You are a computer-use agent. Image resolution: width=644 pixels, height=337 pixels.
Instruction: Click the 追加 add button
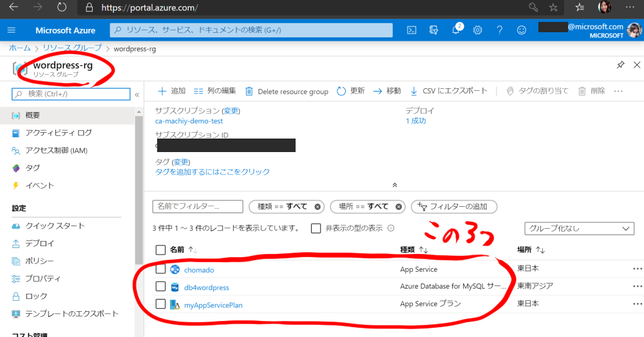[x=172, y=91]
